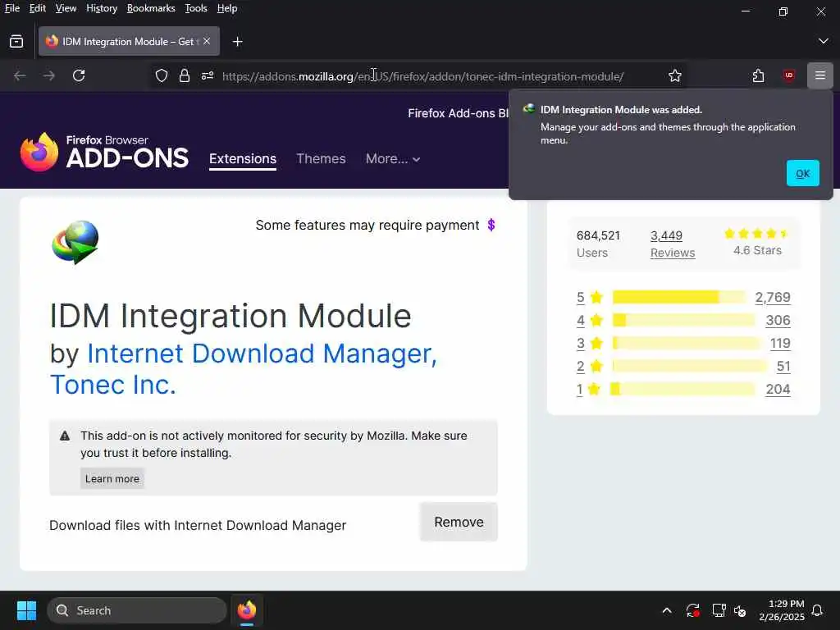The height and width of the screenshot is (630, 840).
Task: Click the 5-star rating progress bar
Action: 678,297
